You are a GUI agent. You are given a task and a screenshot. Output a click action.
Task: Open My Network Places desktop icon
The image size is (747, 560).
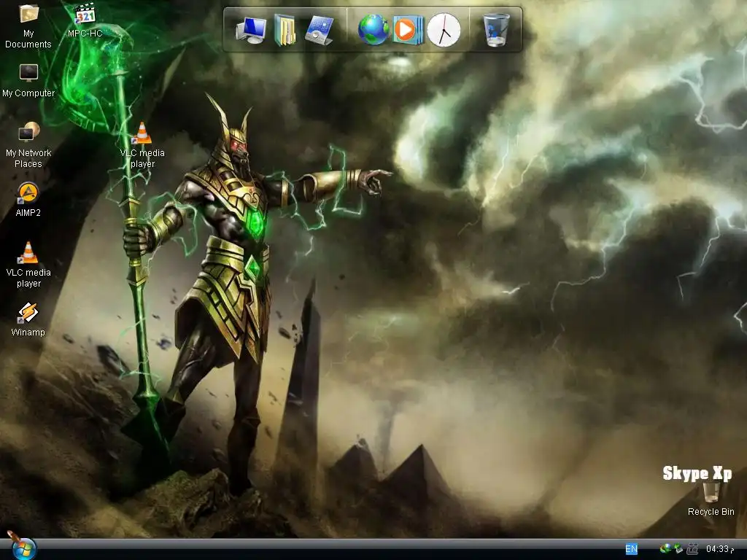[x=28, y=145]
